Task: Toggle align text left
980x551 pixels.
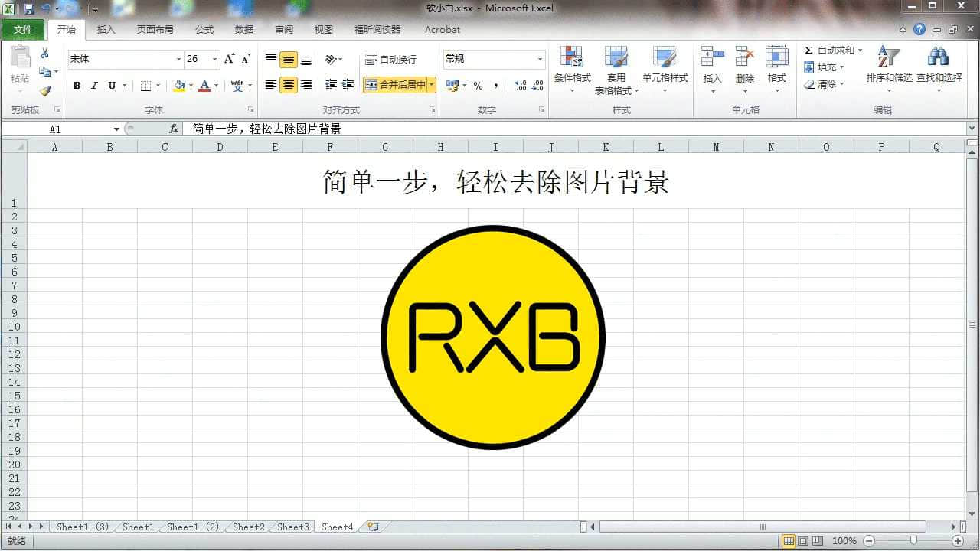Action: 271,85
